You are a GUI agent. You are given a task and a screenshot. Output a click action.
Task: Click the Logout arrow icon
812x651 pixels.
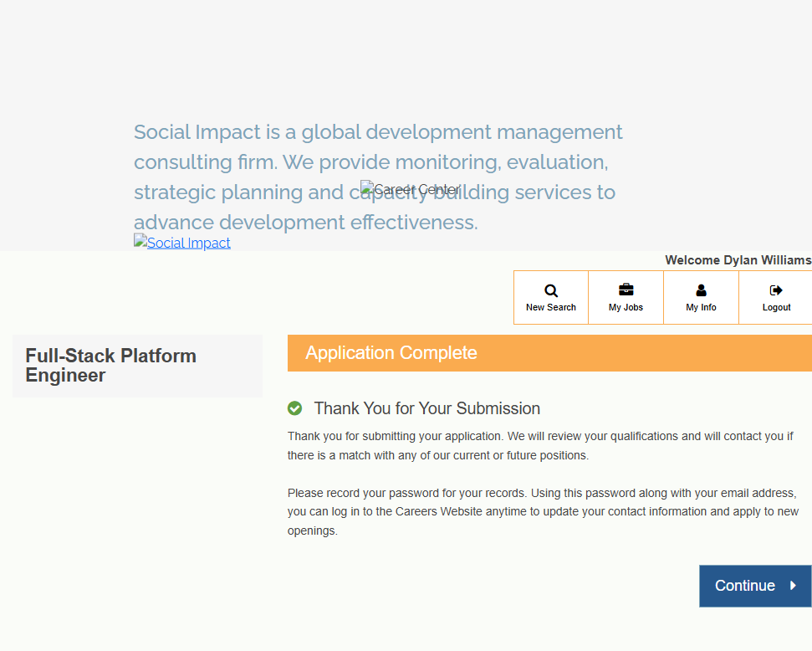tap(776, 290)
